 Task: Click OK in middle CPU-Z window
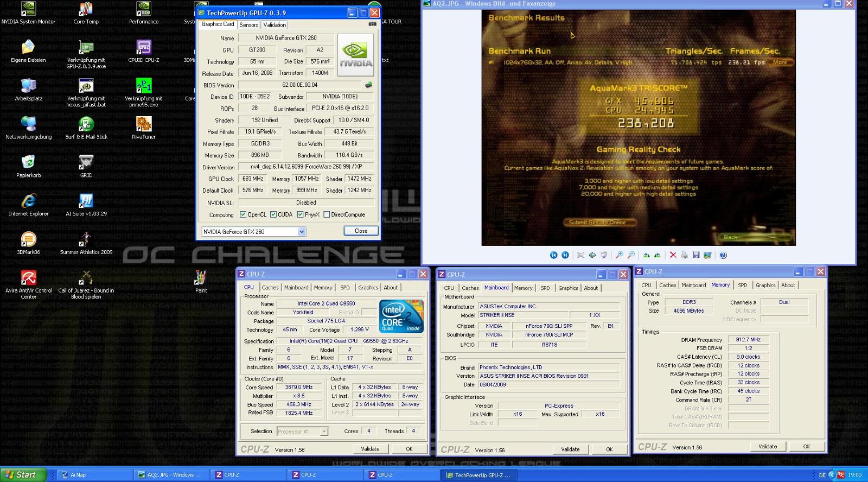coord(609,449)
